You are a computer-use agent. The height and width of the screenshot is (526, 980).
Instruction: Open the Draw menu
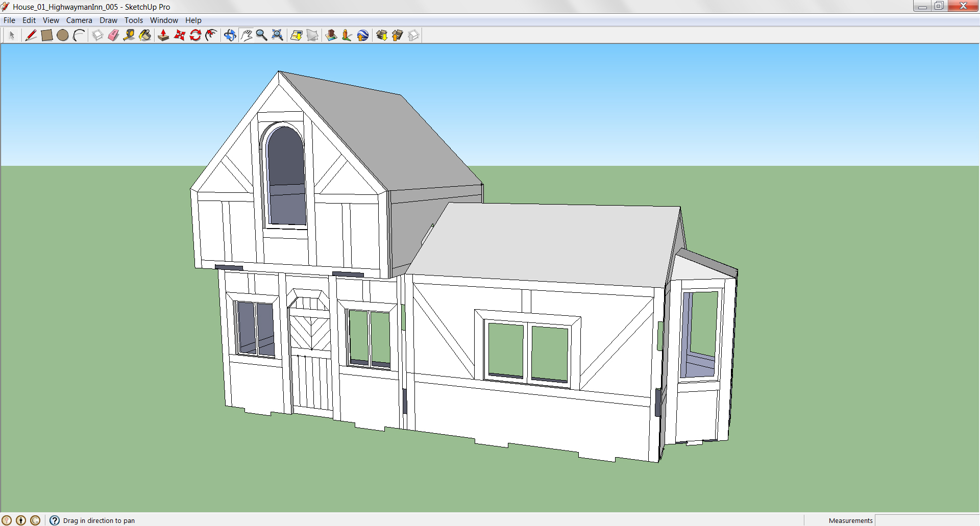[108, 20]
